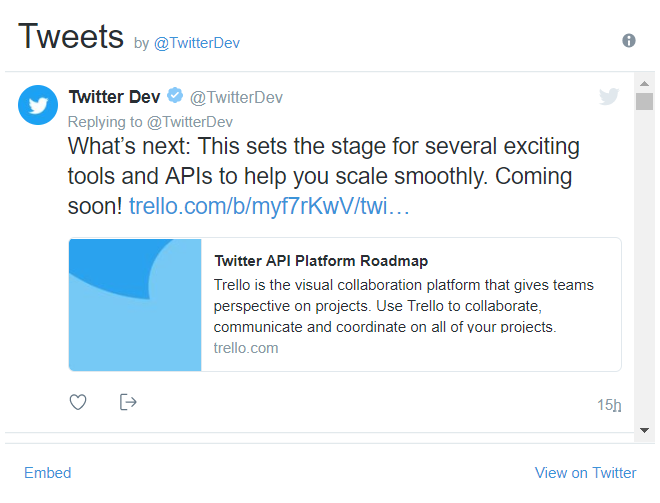The width and height of the screenshot is (660, 503).
Task: Open the @TwitterDev link in the header
Action: pos(196,43)
